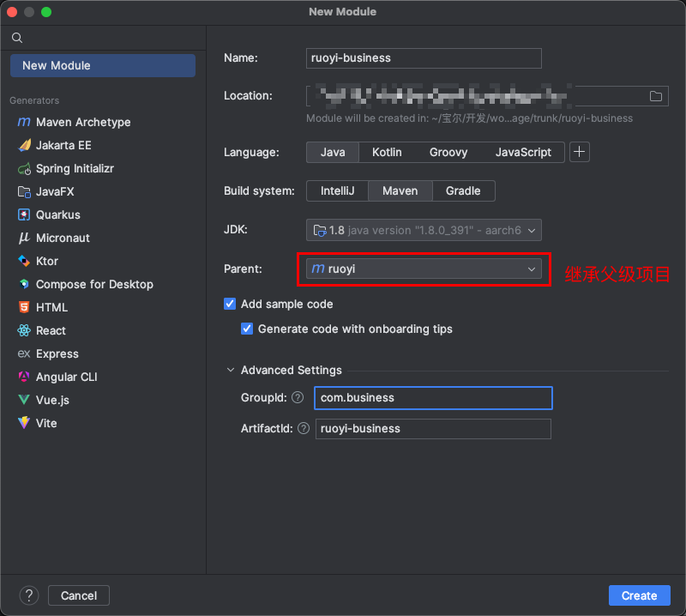Open the Parent project dropdown
The width and height of the screenshot is (686, 616).
[424, 269]
